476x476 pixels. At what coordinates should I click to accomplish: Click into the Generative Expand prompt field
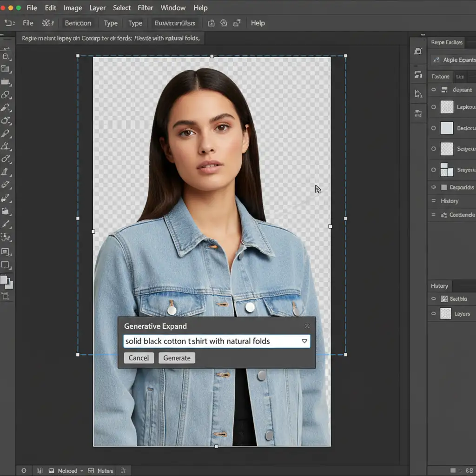pyautogui.click(x=209, y=341)
